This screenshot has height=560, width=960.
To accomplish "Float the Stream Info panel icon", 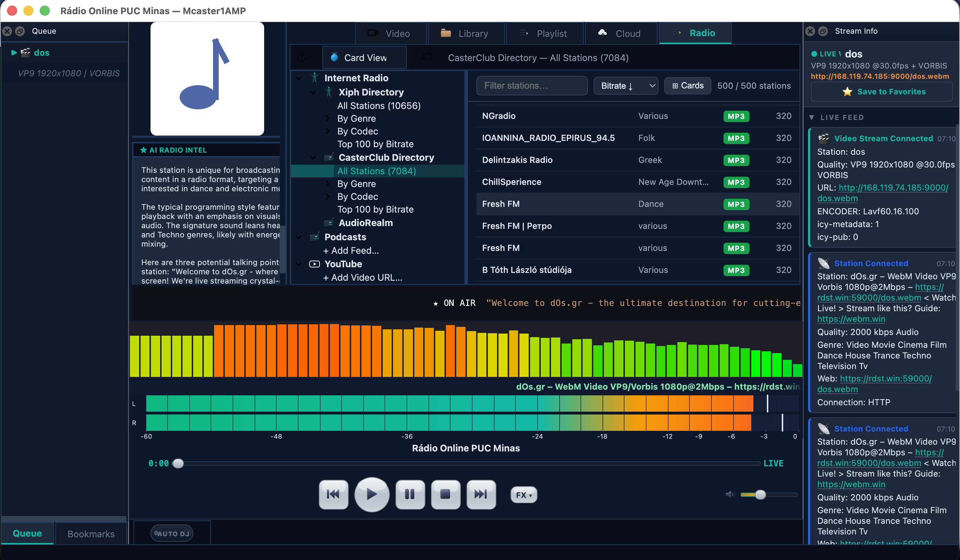I will pos(823,31).
